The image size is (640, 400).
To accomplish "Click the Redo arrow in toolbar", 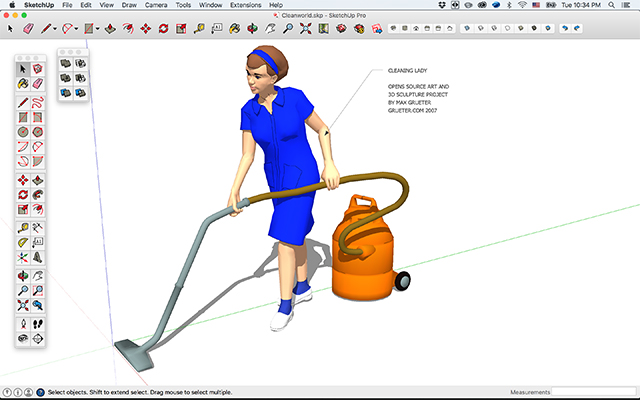I will pyautogui.click(x=577, y=28).
